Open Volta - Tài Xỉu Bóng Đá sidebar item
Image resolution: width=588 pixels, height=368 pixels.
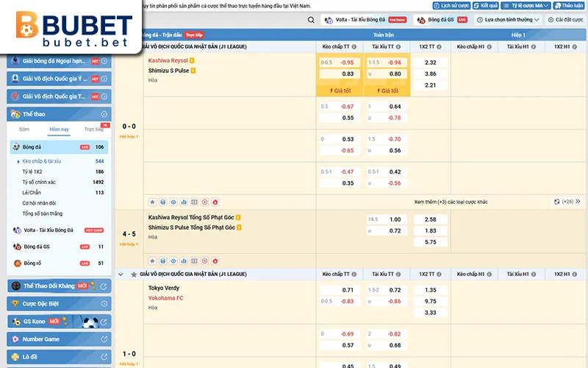(59, 230)
